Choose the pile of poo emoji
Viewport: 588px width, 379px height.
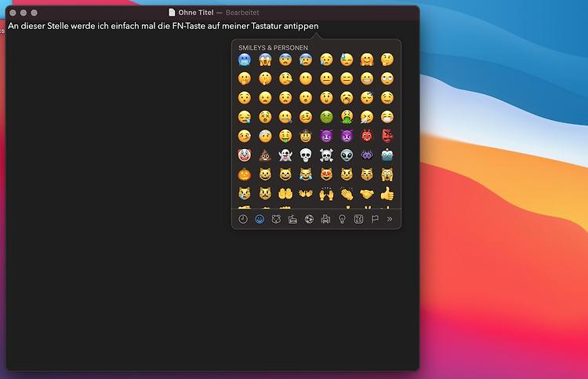[265, 155]
